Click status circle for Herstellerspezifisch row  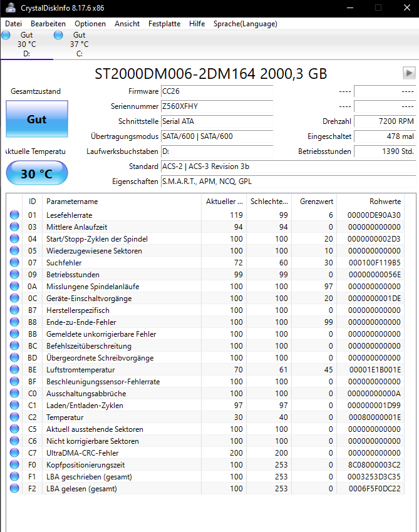14,310
